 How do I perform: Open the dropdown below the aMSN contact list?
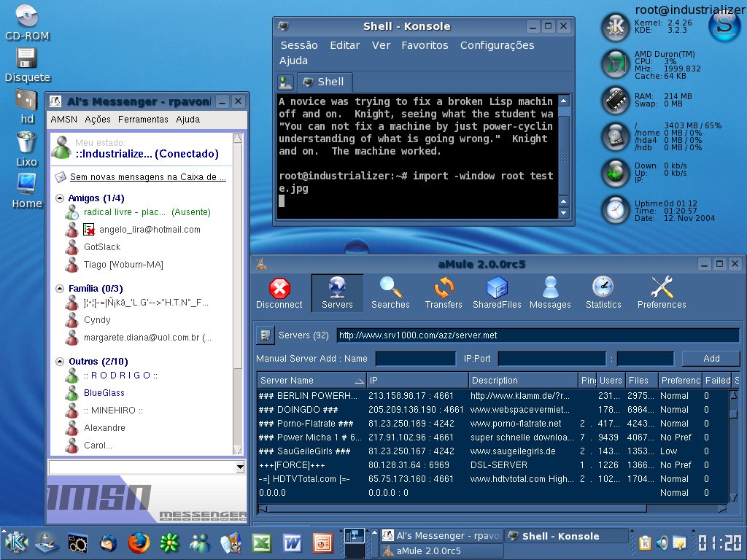pyautogui.click(x=240, y=467)
